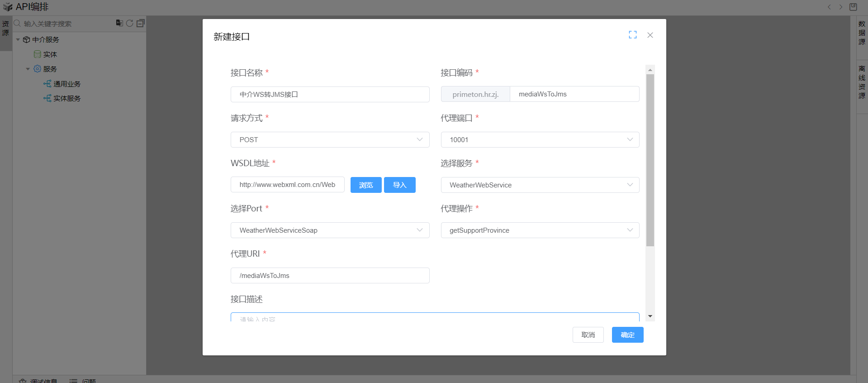Screen dimensions: 868x383
Task: Click the save icon at the top right
Action: tap(853, 7)
